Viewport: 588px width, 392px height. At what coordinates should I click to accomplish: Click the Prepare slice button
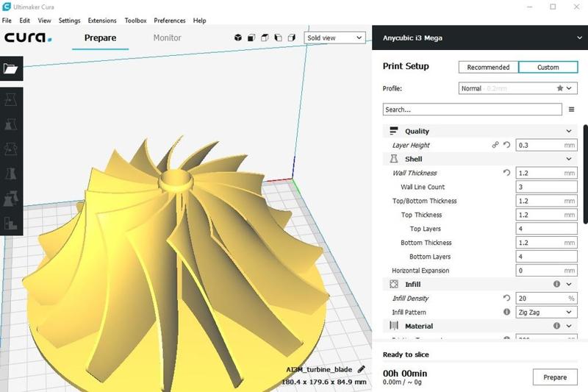(555, 377)
